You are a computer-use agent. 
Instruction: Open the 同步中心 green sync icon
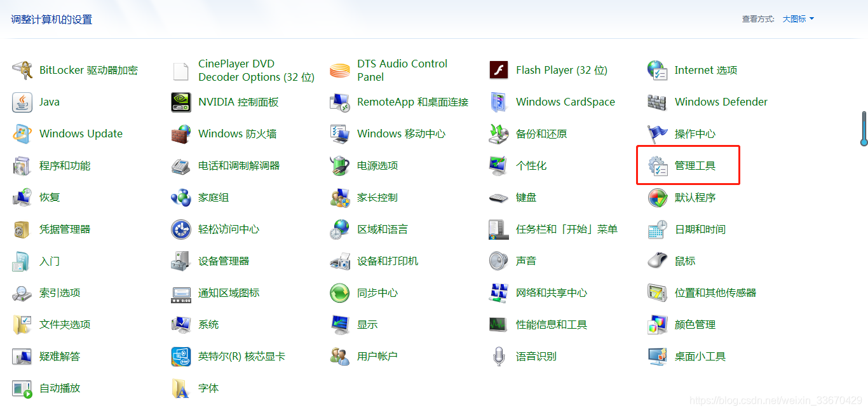pyautogui.click(x=340, y=292)
